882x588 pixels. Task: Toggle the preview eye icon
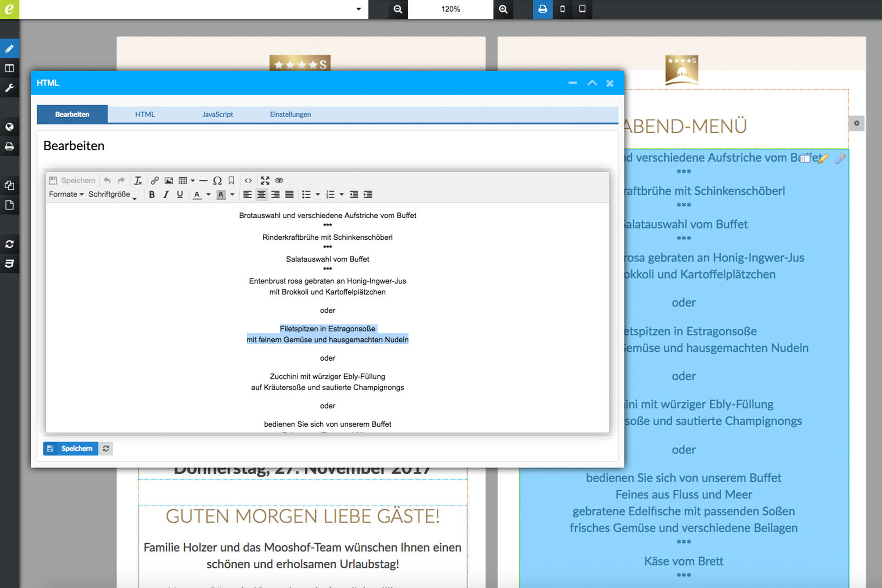click(x=279, y=181)
